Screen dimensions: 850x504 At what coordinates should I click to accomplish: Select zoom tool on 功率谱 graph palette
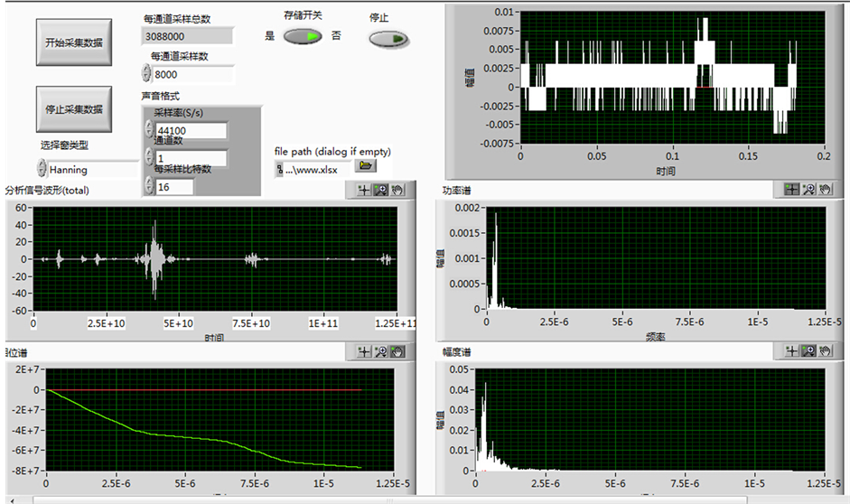(808, 190)
